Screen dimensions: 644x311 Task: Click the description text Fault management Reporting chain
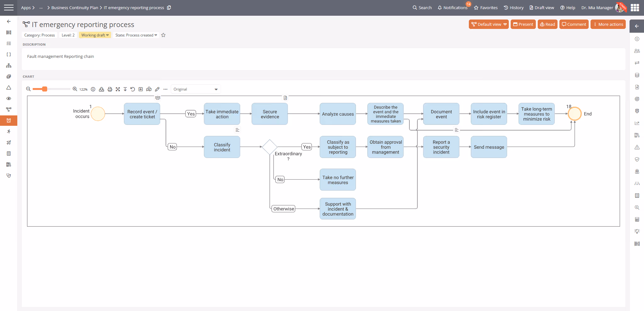point(60,57)
